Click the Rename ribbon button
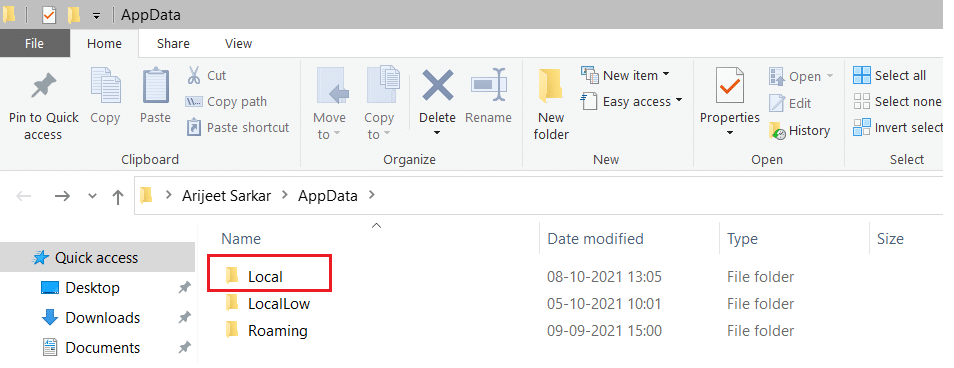Image resolution: width=954 pixels, height=368 pixels. [488, 97]
